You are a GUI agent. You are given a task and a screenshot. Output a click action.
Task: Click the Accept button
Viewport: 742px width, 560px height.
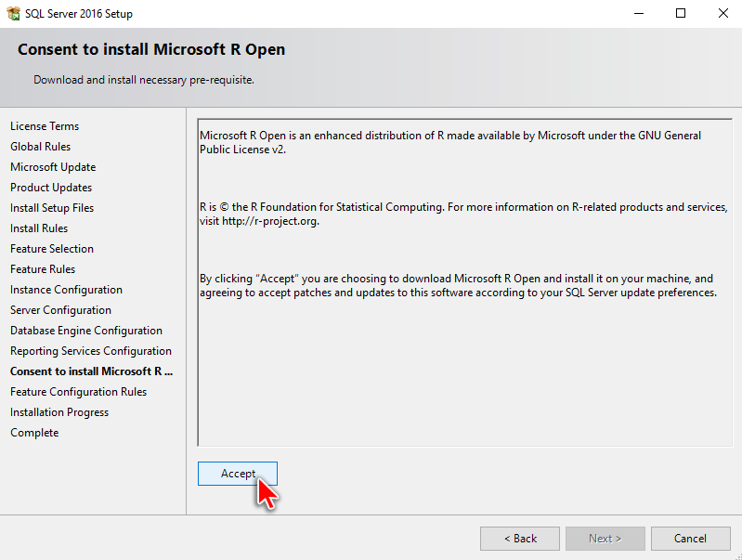238,474
